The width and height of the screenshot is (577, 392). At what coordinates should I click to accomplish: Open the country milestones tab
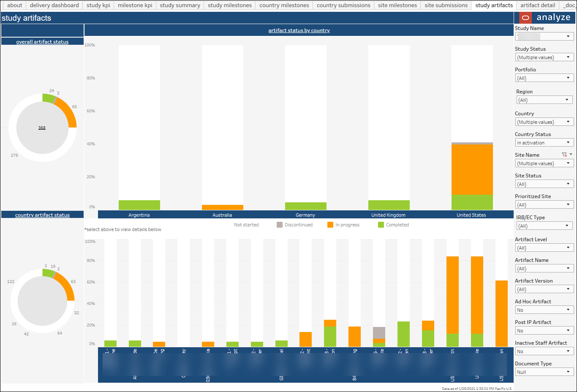coord(284,5)
